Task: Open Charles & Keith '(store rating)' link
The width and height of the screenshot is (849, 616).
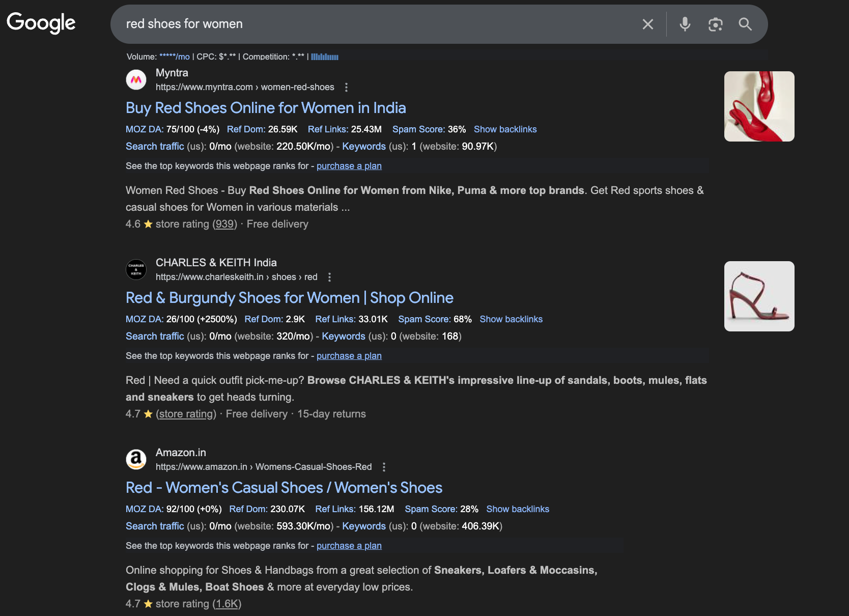Action: 186,414
